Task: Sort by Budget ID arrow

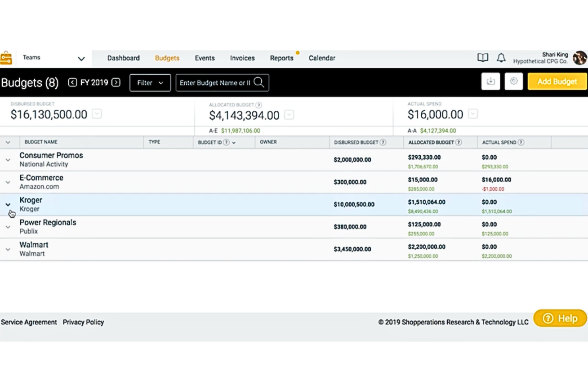Action: pyautogui.click(x=234, y=143)
